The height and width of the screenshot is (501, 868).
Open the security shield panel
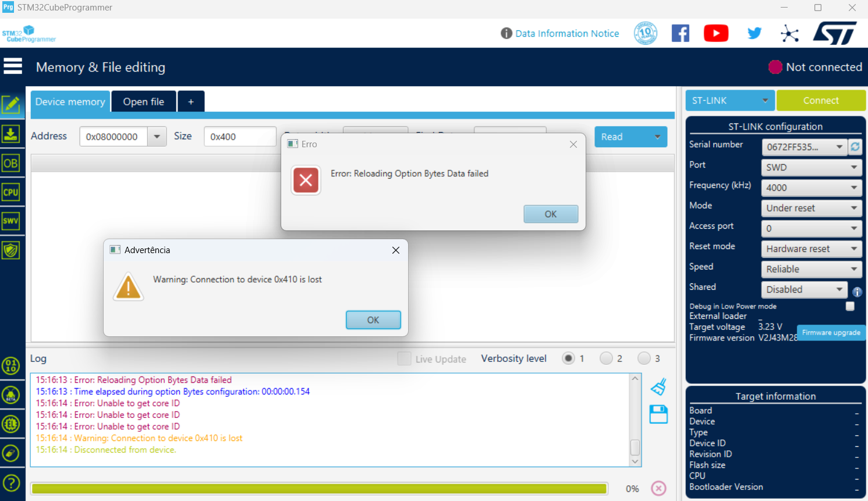10,250
